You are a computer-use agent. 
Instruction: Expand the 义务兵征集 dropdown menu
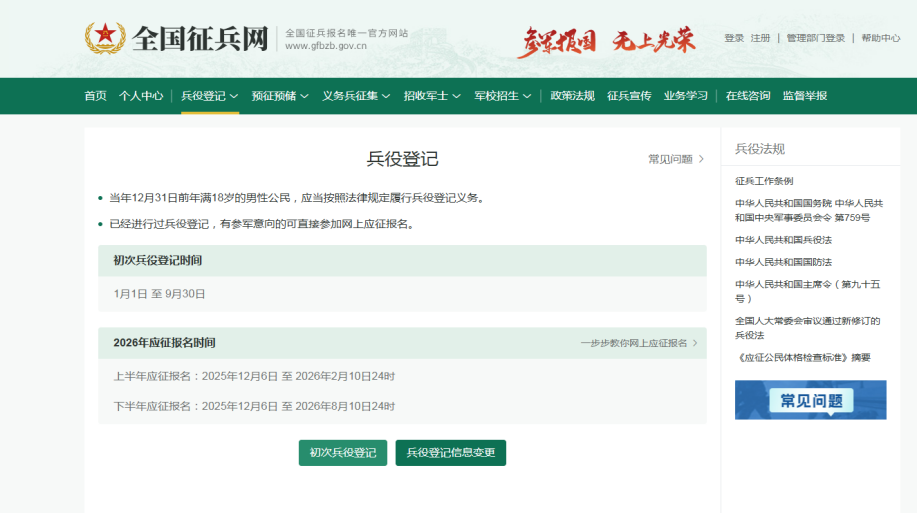pos(356,96)
